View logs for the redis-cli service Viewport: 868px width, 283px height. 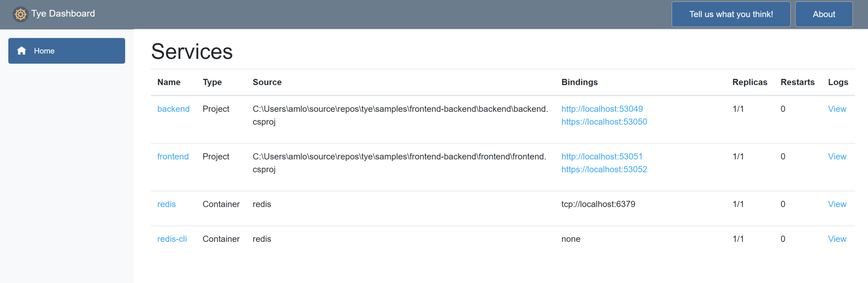tap(837, 239)
